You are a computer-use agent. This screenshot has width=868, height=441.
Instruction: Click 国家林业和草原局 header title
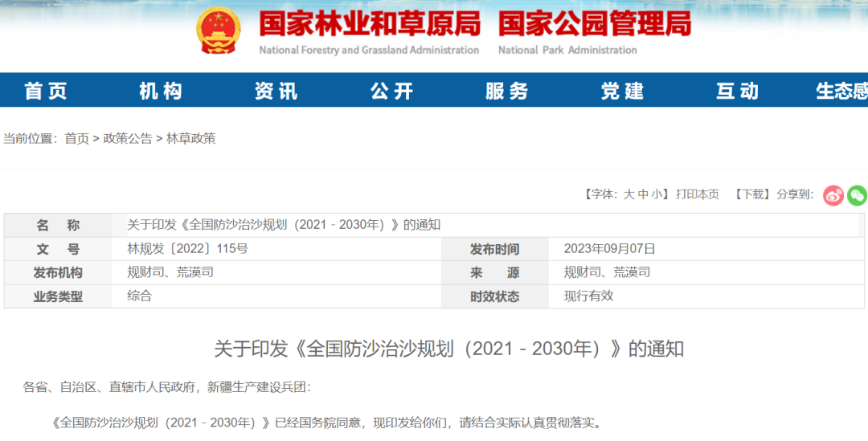[x=370, y=24]
